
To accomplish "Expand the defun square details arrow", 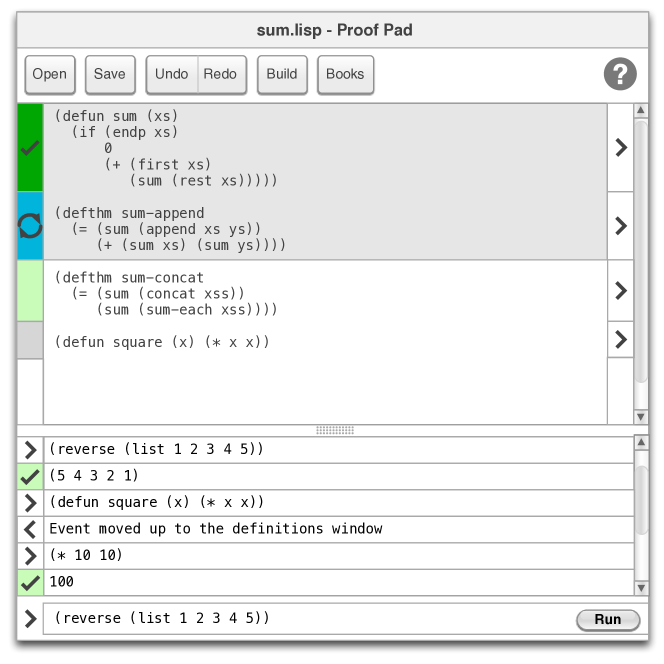I will coord(620,338).
